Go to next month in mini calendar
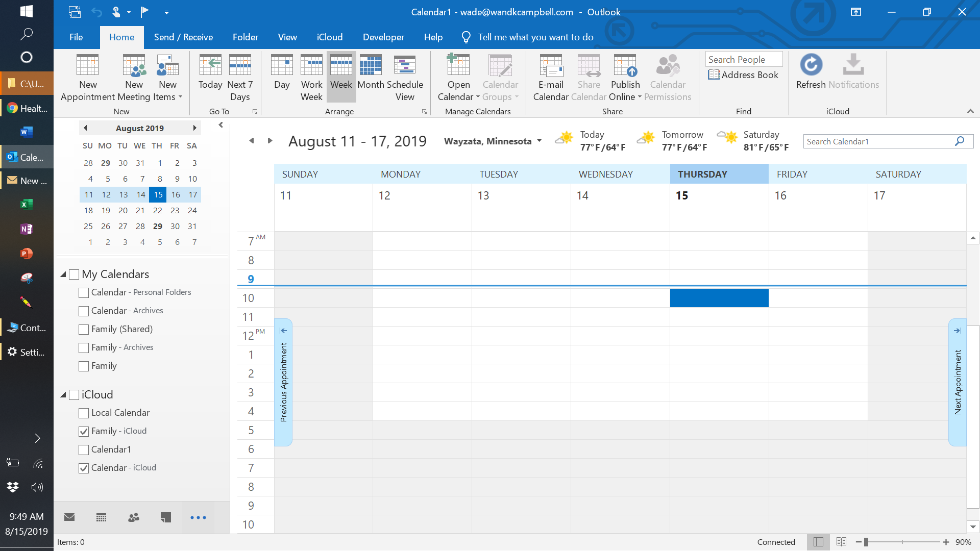The height and width of the screenshot is (551, 980). click(x=194, y=128)
